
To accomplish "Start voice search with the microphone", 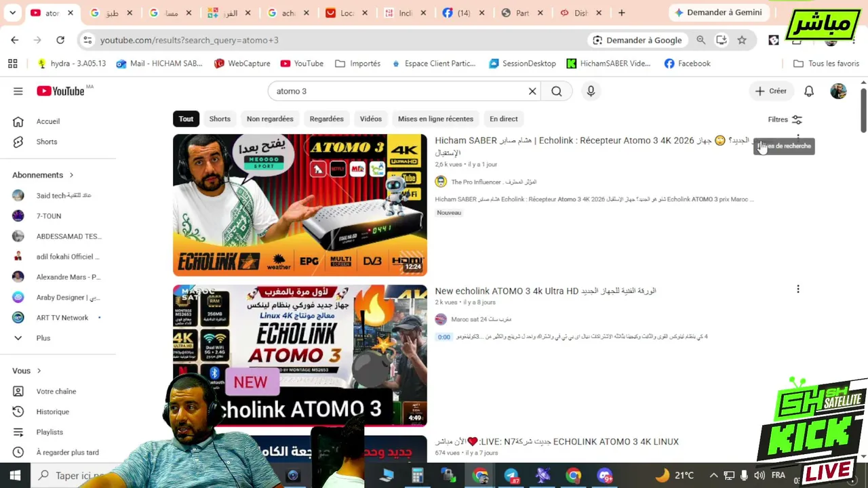I will [591, 91].
